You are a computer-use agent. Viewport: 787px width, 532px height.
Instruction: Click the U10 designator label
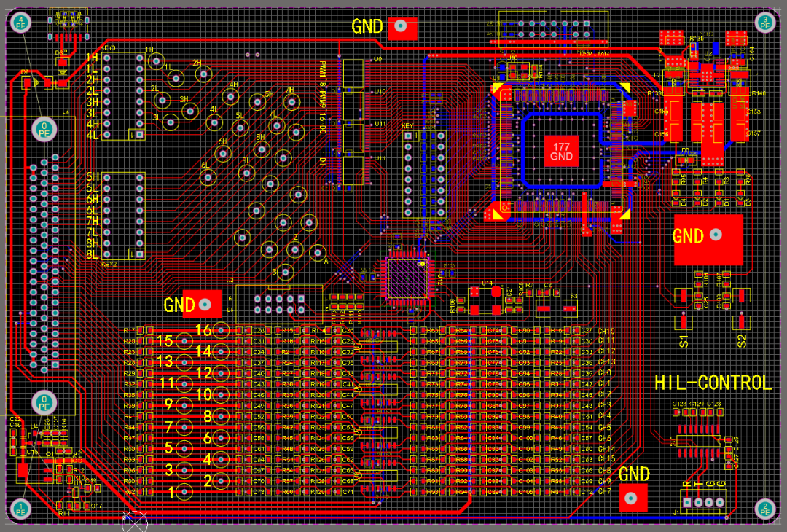(380, 91)
